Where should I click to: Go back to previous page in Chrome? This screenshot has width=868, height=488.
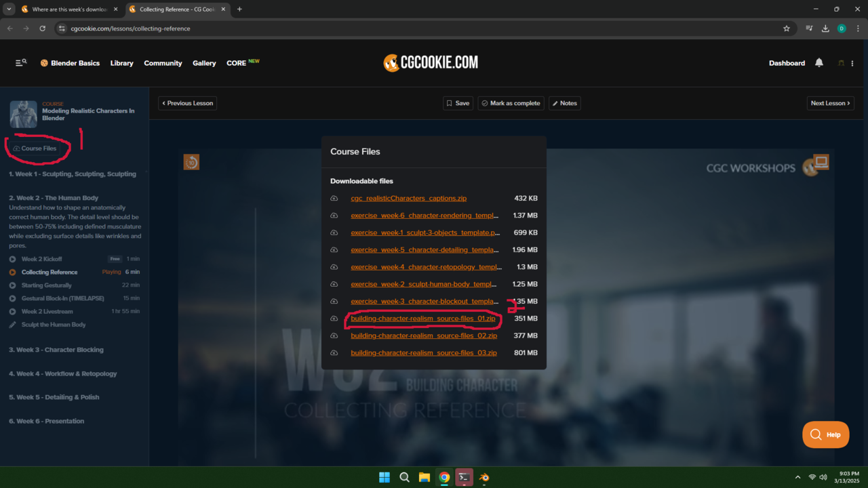click(x=10, y=28)
